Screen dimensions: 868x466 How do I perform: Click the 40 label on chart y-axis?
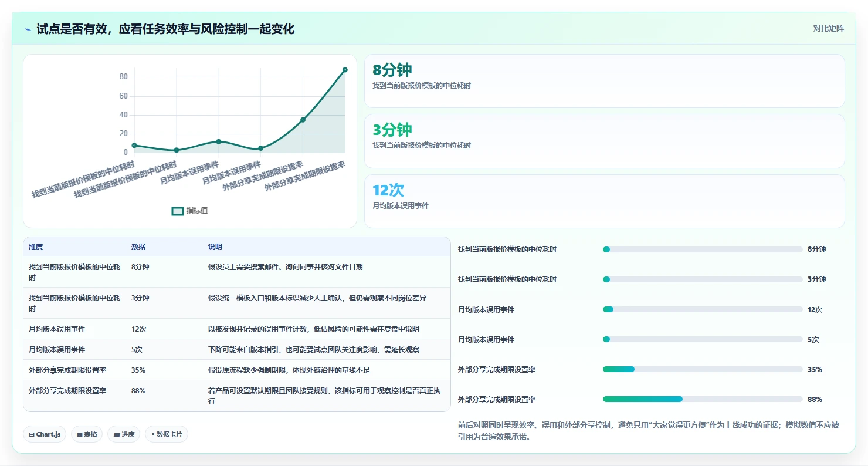123,114
